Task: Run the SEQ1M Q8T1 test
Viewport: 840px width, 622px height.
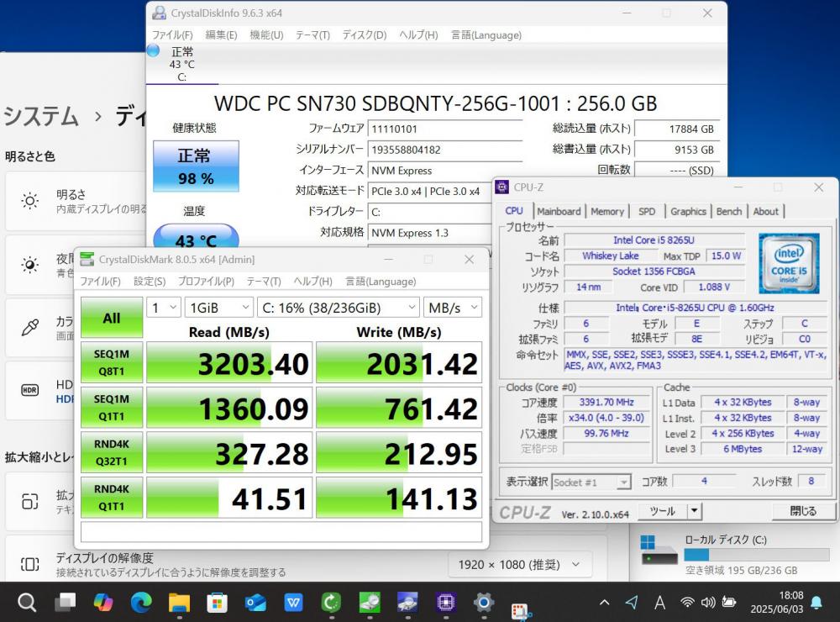Action: pos(112,362)
